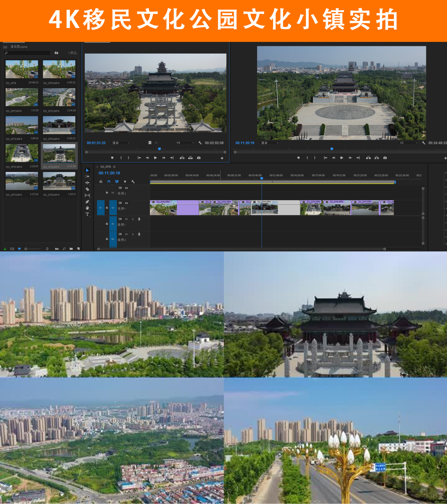Image resolution: width=447 pixels, height=504 pixels.
Task: Open Source monitor wrench settings
Action: [200, 143]
